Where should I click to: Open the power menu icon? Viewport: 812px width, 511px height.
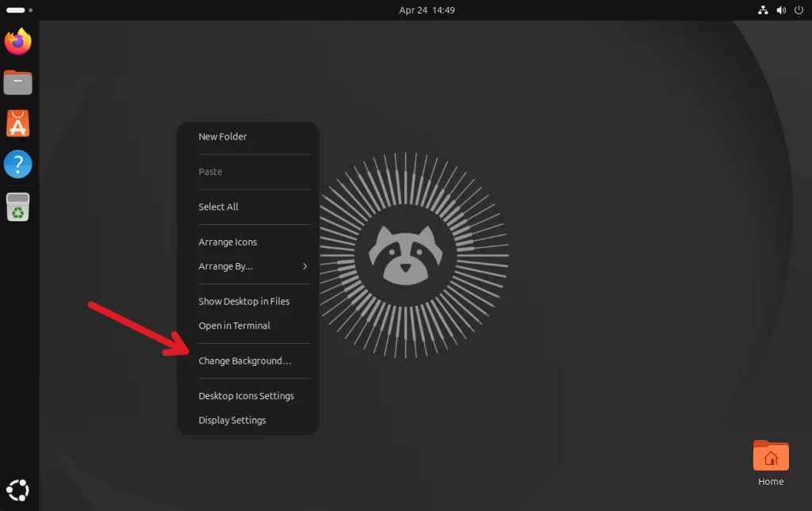[x=799, y=10]
